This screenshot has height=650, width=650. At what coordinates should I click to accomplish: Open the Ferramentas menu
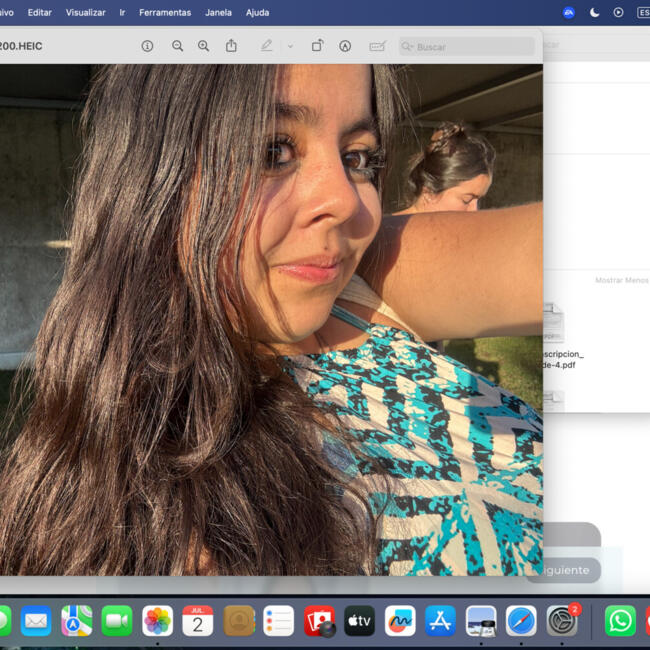165,13
